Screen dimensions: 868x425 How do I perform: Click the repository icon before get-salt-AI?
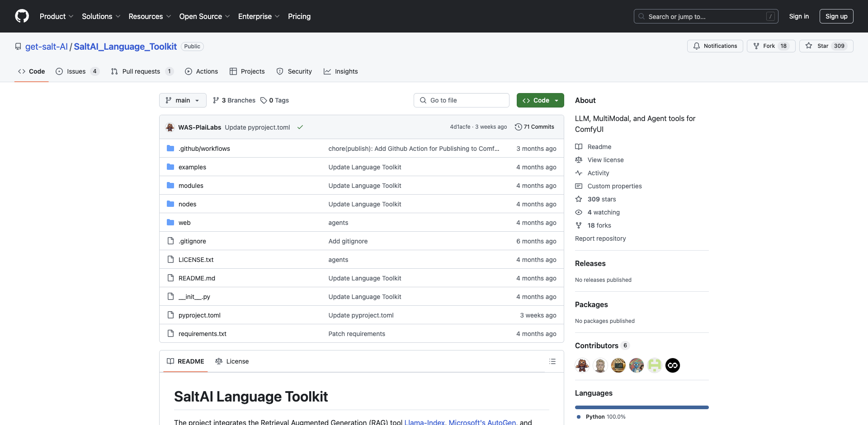18,47
